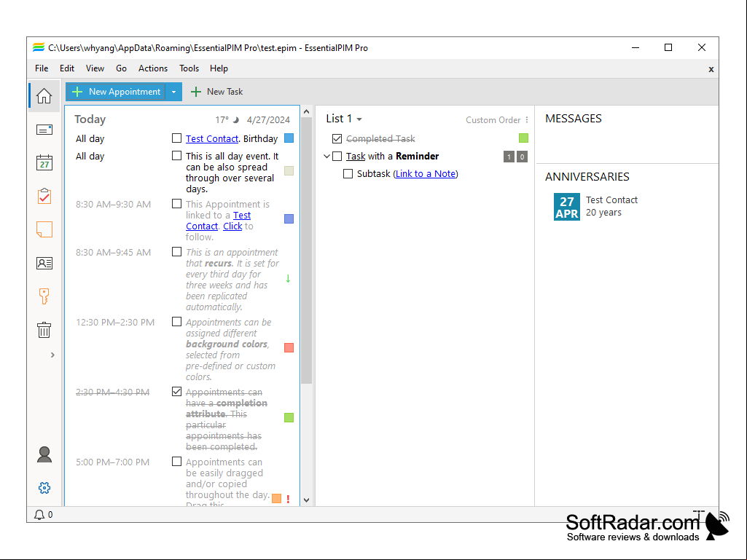
Task: Uncheck the Completed Task checkbox
Action: (337, 138)
